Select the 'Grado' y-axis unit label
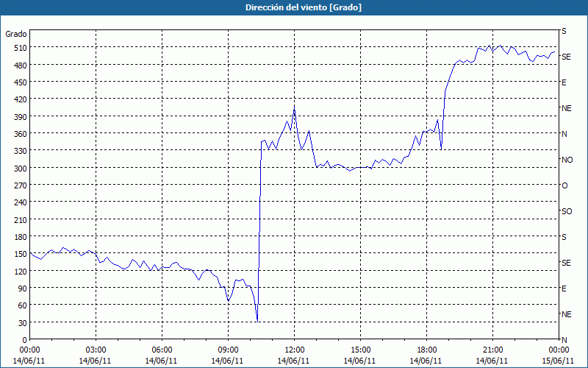The width and height of the screenshot is (588, 368). [16, 34]
